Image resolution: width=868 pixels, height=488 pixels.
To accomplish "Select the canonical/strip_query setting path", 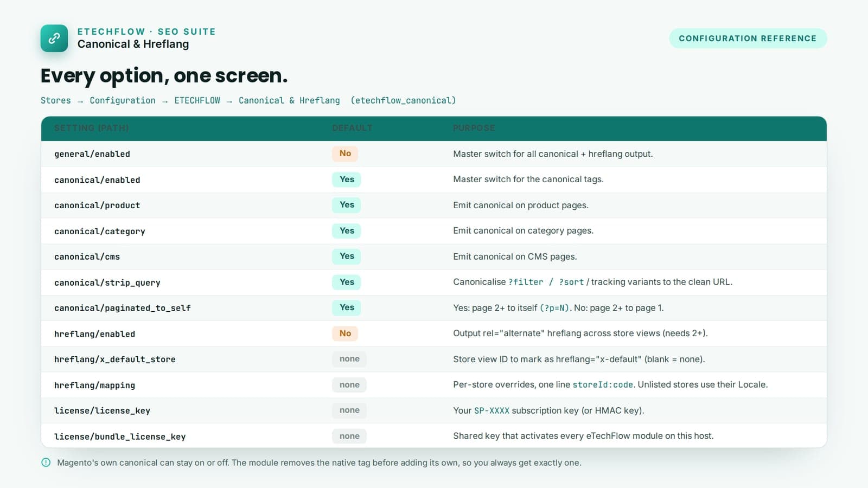I will (107, 282).
